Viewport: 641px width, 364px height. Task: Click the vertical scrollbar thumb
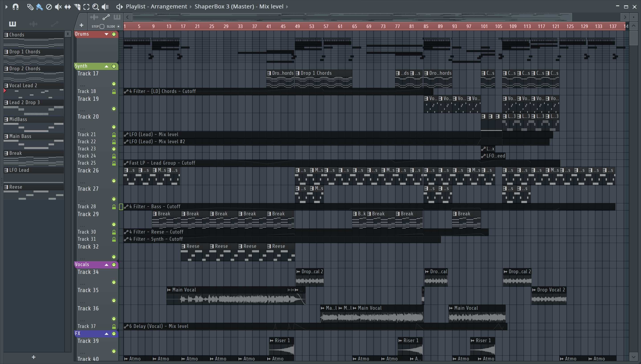point(633,38)
